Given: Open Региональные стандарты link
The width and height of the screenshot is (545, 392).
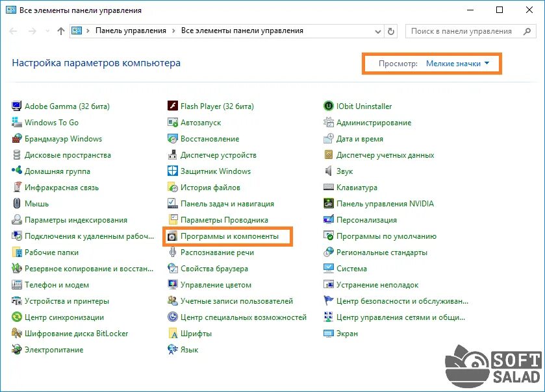Looking at the screenshot, I should [x=382, y=252].
